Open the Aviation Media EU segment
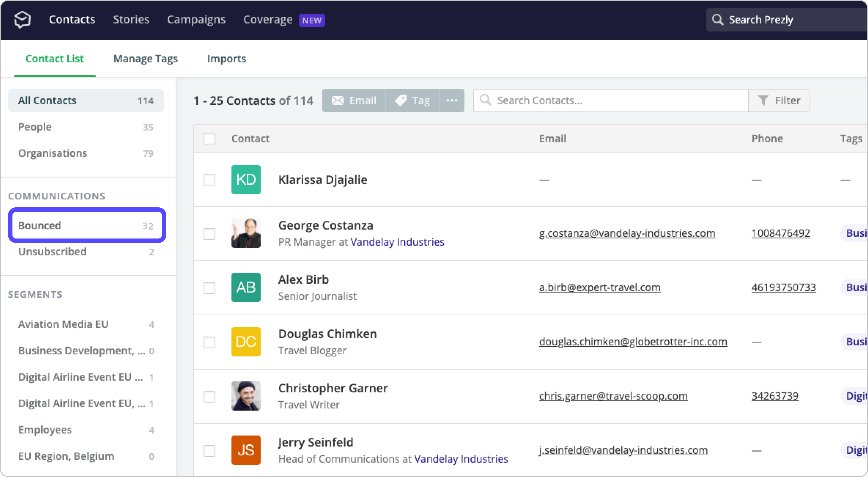 (86, 324)
